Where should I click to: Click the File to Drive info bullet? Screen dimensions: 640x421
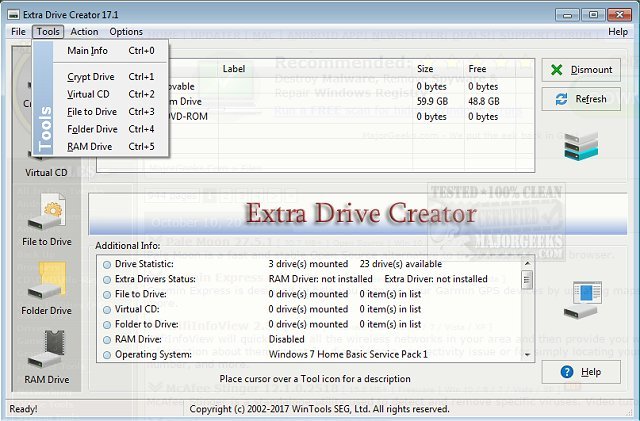(107, 295)
